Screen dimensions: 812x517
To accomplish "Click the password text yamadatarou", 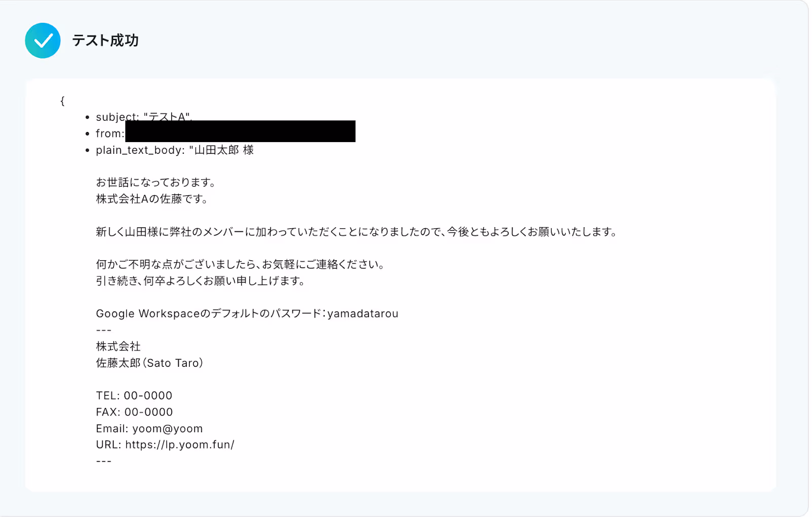I will click(363, 314).
